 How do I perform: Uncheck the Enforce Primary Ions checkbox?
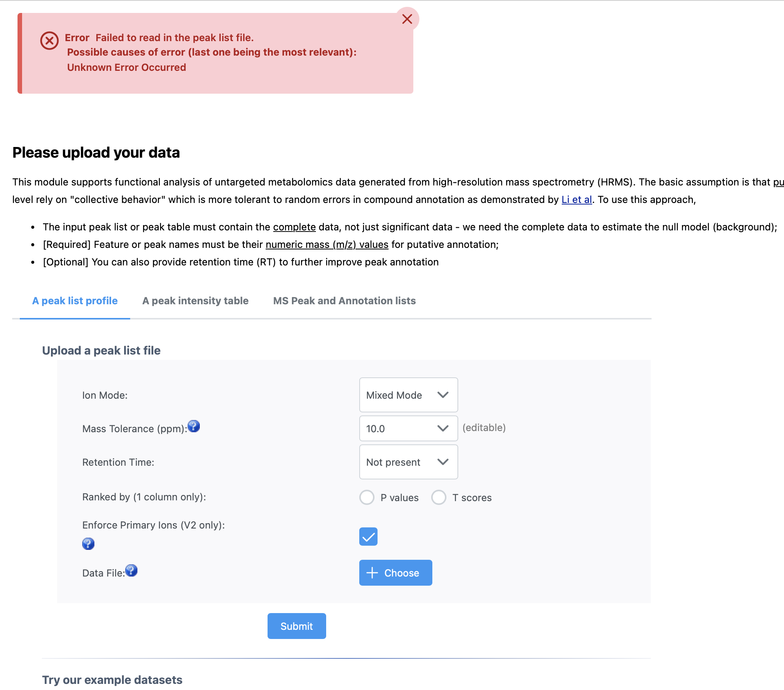pyautogui.click(x=368, y=536)
